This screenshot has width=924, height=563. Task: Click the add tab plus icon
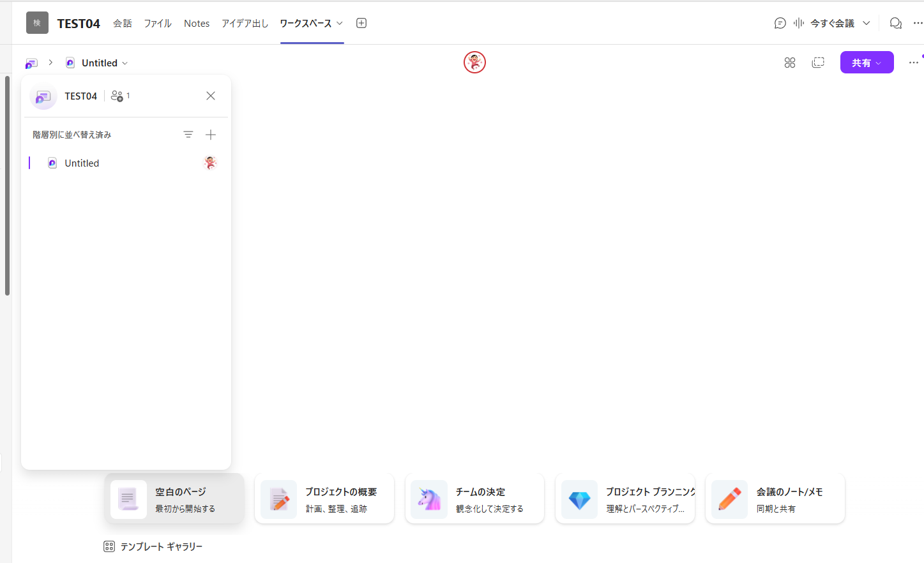click(x=361, y=23)
